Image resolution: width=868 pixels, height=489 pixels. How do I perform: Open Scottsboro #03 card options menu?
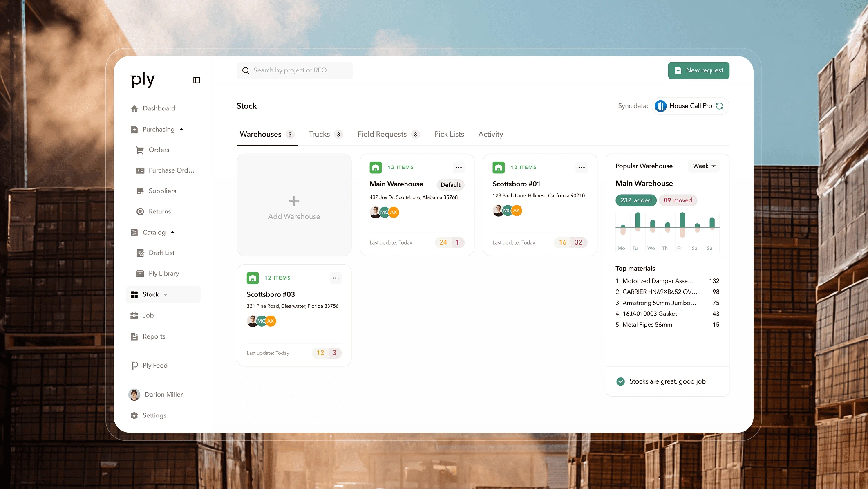coord(336,278)
